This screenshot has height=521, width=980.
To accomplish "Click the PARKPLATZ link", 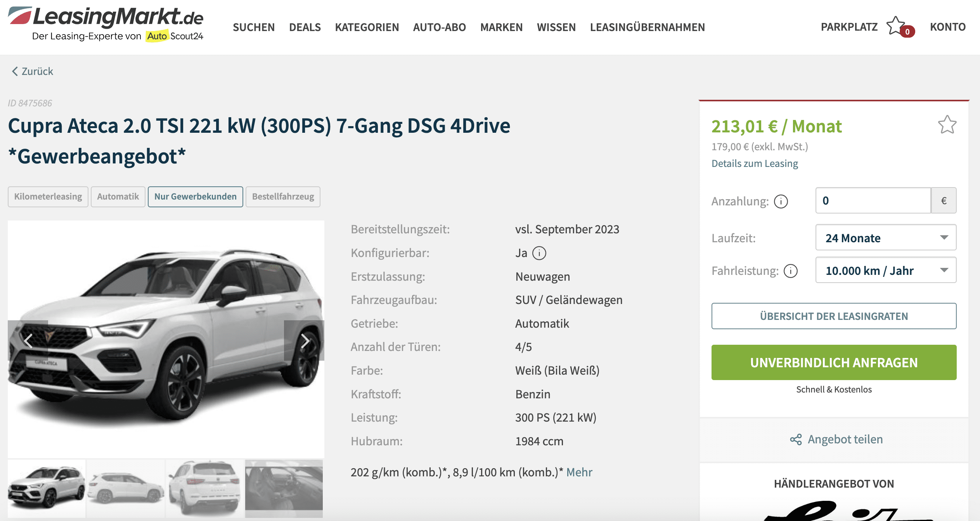I will click(849, 27).
